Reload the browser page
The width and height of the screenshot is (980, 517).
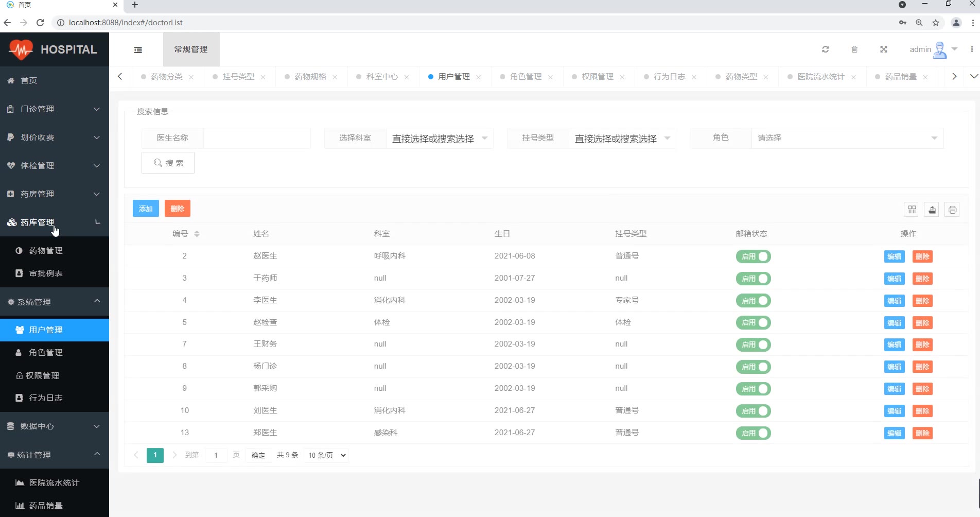(x=40, y=23)
